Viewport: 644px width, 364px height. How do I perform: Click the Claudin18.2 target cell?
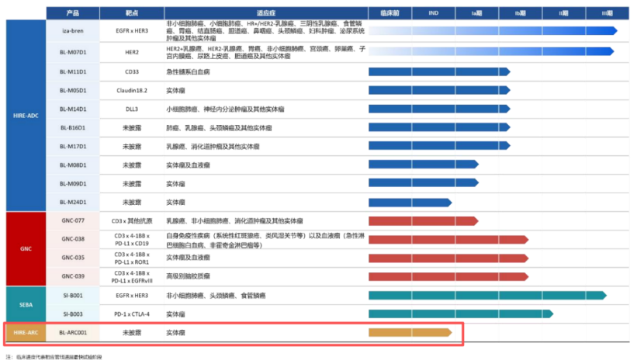pyautogui.click(x=132, y=90)
